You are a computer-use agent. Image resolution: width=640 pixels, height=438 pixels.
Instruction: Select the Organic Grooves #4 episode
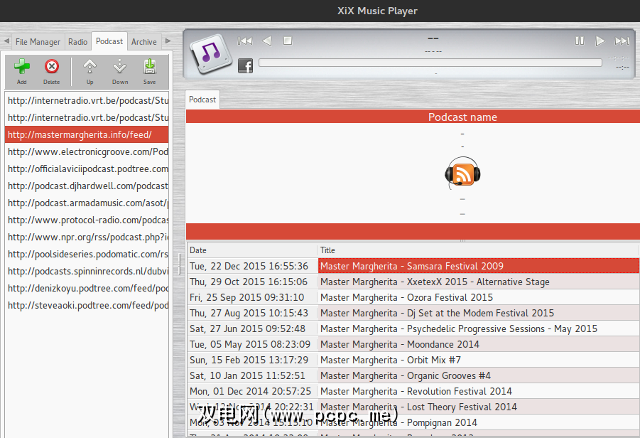(x=478, y=376)
